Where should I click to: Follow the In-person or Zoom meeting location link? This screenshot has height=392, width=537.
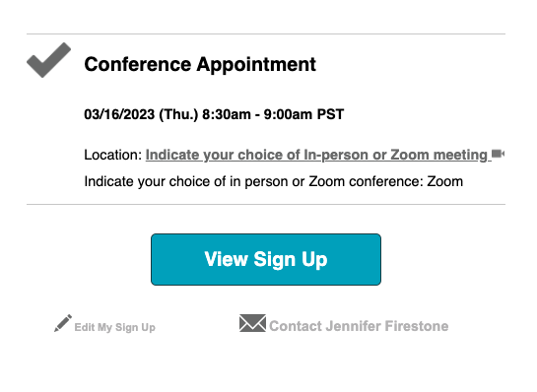click(318, 155)
